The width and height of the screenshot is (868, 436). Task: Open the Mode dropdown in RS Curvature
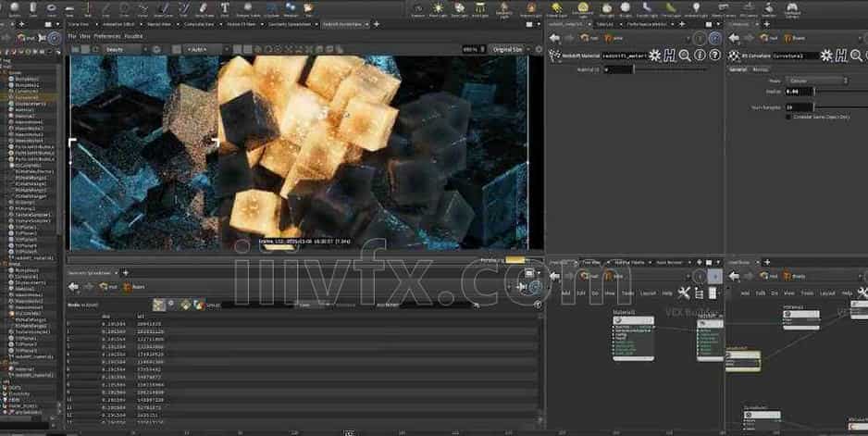[816, 81]
